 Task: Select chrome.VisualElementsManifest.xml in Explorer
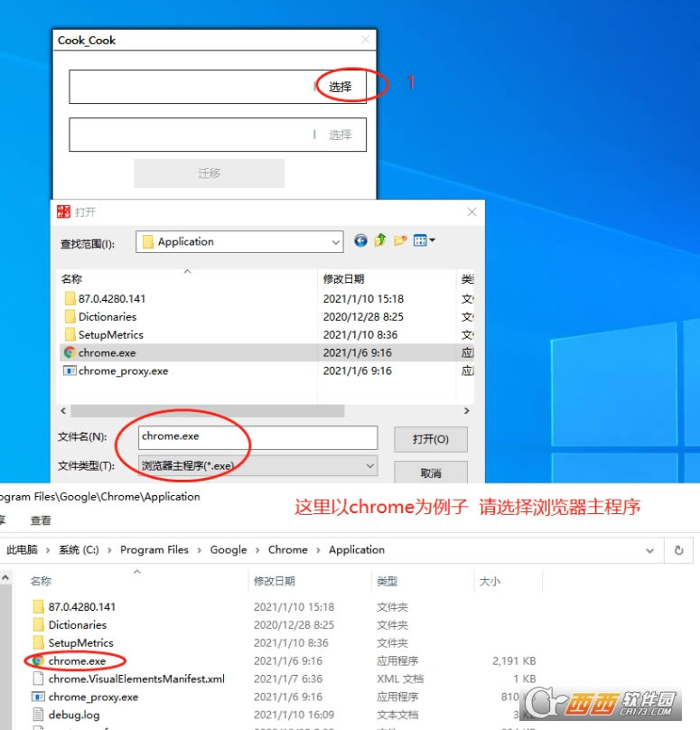[129, 679]
